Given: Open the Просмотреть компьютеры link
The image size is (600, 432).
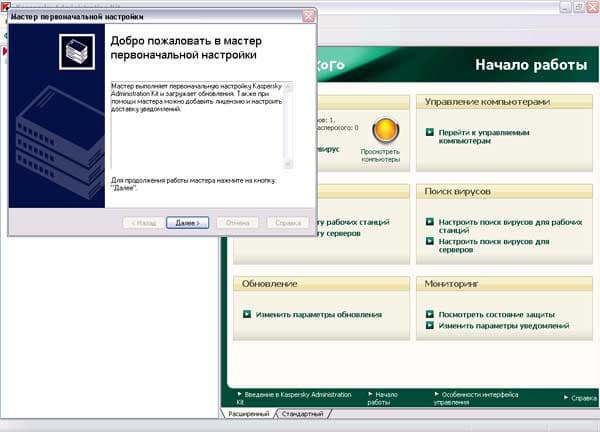Looking at the screenshot, I should point(380,155).
